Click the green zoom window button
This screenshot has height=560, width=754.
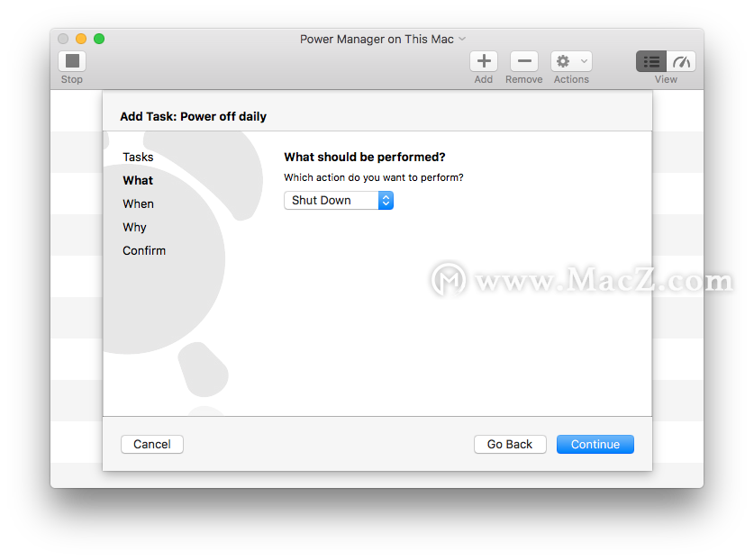[99, 39]
